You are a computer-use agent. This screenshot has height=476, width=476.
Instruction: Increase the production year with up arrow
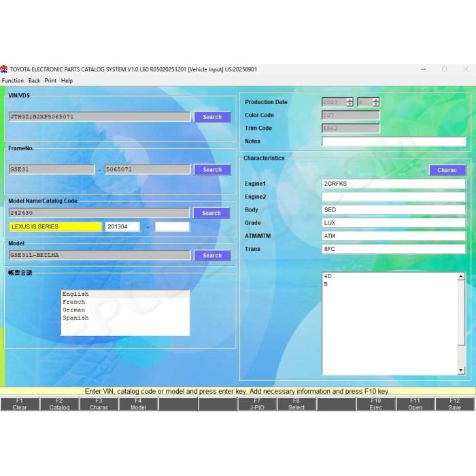[x=350, y=100]
